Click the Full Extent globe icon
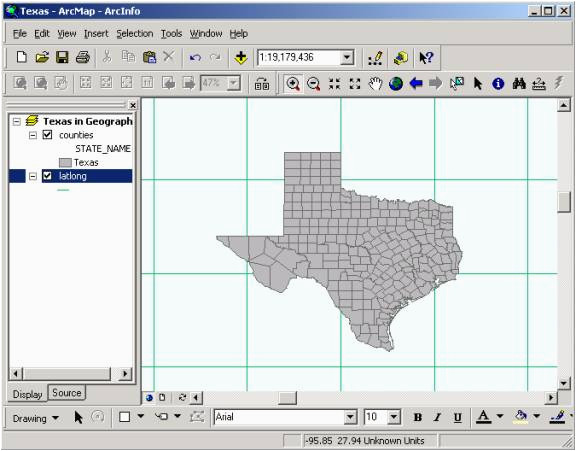 click(396, 84)
